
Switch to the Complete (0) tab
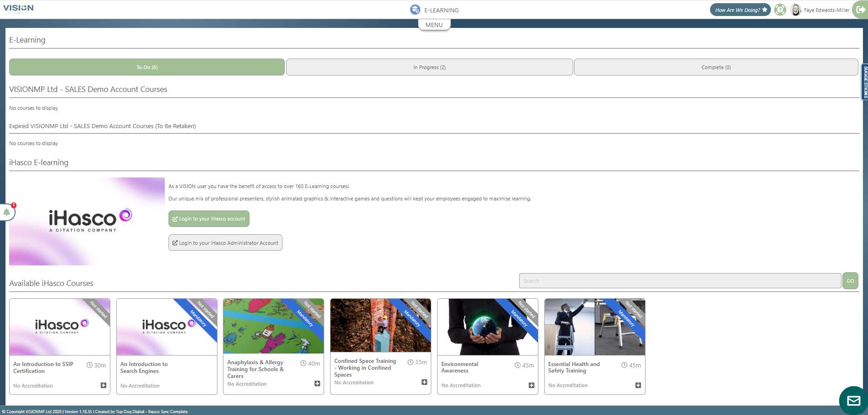tap(716, 67)
